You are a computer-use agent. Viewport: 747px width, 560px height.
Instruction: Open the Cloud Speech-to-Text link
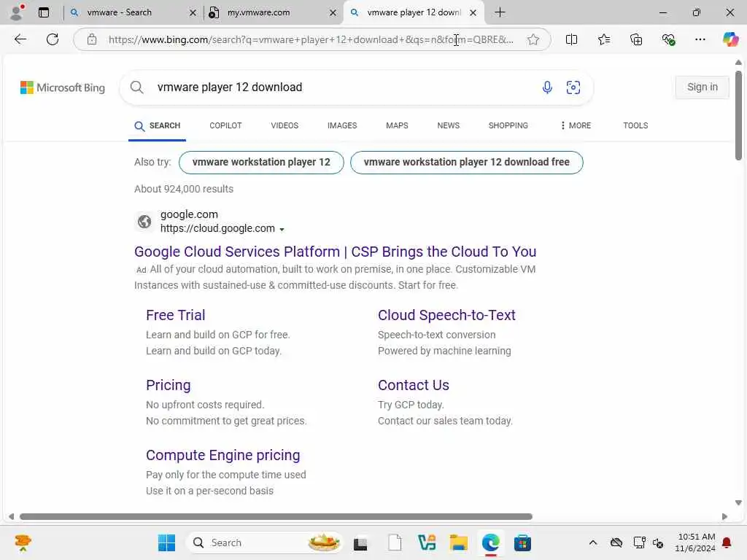[x=446, y=315]
